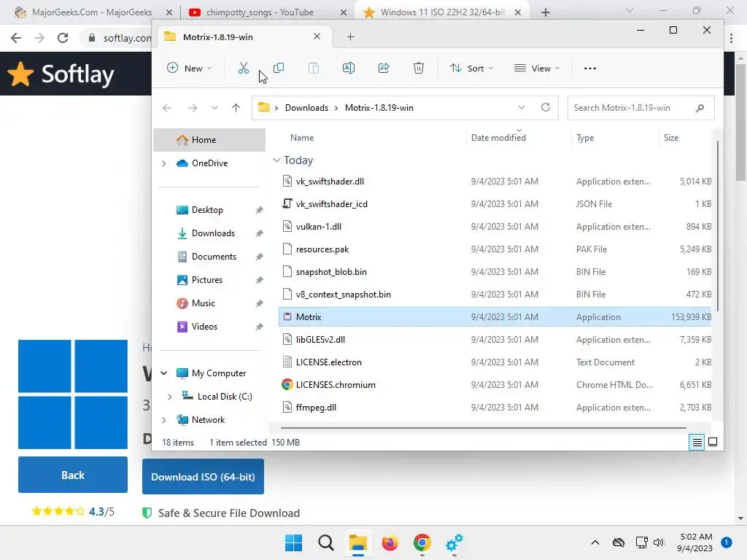
Task: Click the Cut scissors icon
Action: pos(244,68)
